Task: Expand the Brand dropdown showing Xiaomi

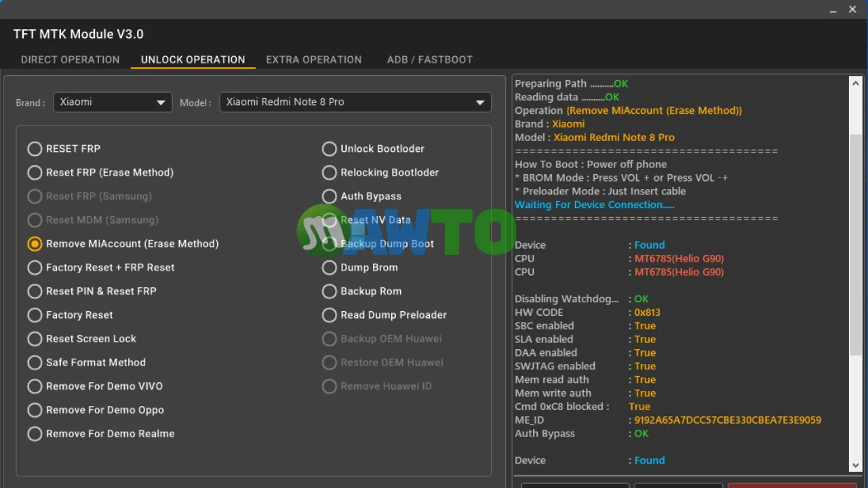Action: [x=113, y=102]
